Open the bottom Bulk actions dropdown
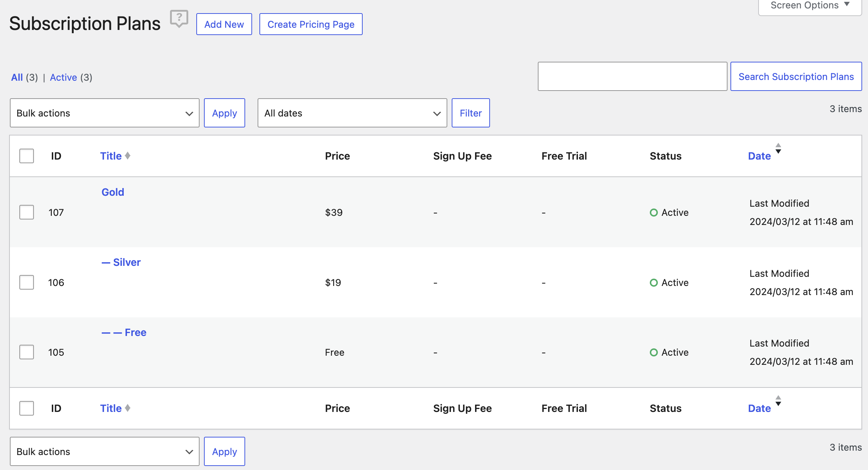 tap(105, 451)
